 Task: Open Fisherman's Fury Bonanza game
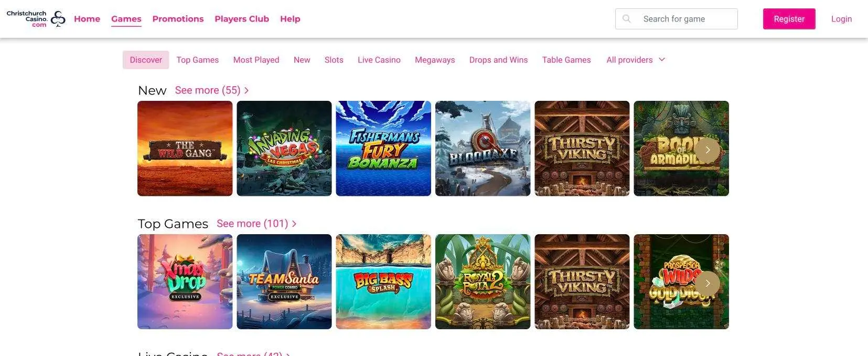click(383, 149)
